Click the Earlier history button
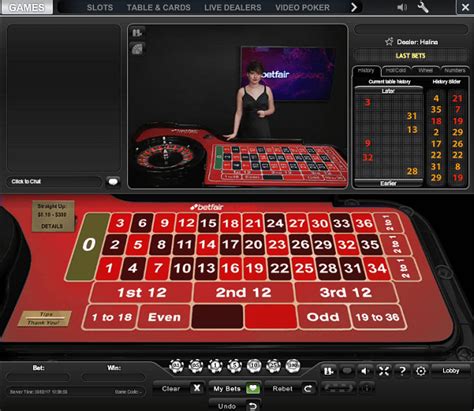Screen dimensions: 474x411 [388, 183]
